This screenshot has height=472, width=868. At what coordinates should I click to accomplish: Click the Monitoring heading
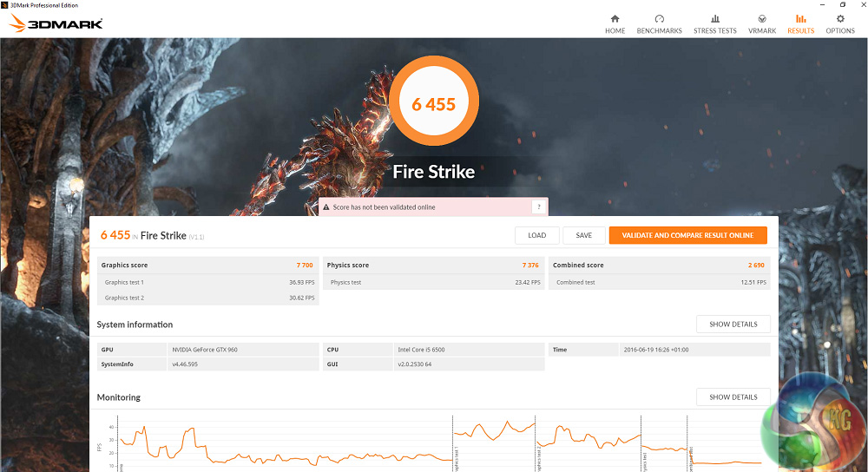(118, 397)
